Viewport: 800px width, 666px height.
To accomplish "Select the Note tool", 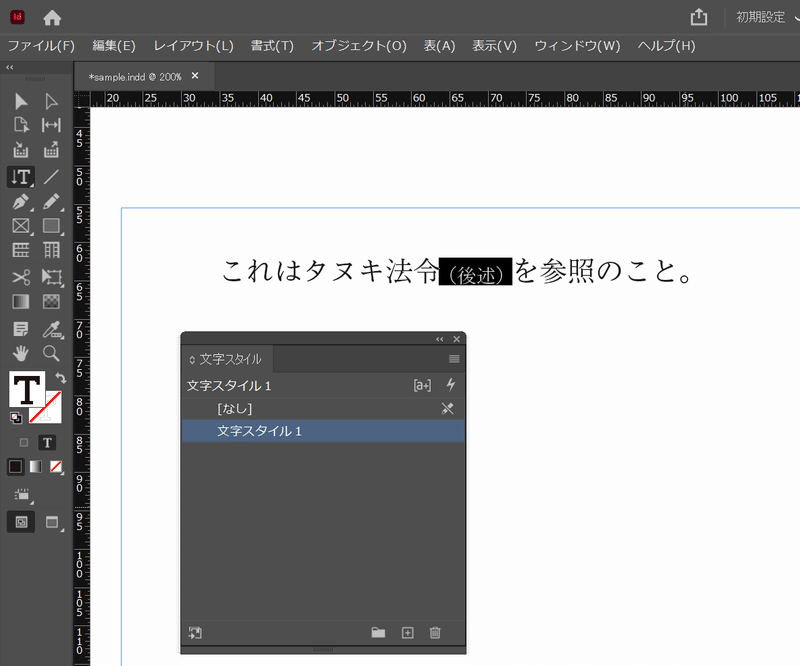I will click(20, 329).
